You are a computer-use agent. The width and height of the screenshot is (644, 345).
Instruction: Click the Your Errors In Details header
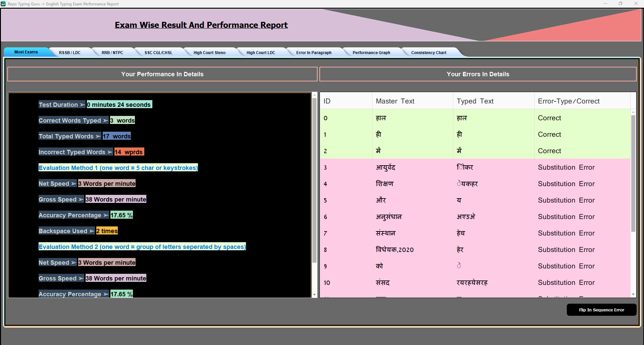coord(478,74)
